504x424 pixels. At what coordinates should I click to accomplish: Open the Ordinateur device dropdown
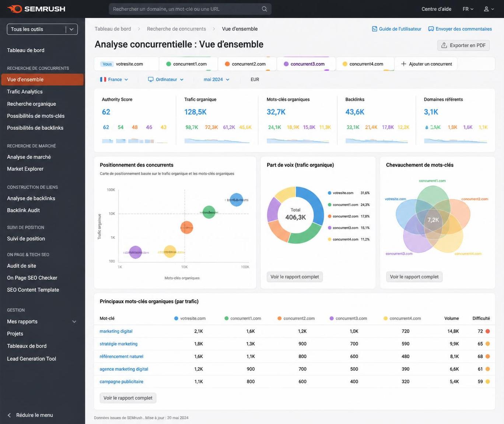[166, 79]
